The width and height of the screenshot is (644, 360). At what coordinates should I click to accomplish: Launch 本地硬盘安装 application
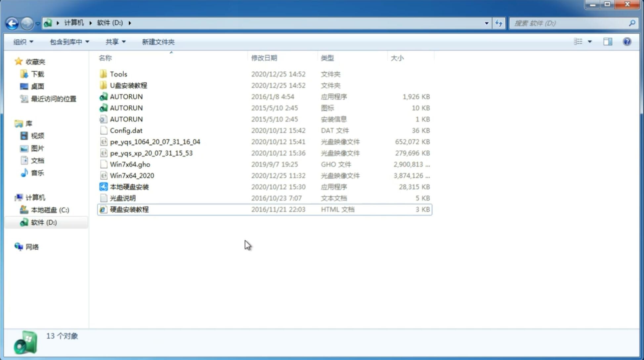point(128,187)
